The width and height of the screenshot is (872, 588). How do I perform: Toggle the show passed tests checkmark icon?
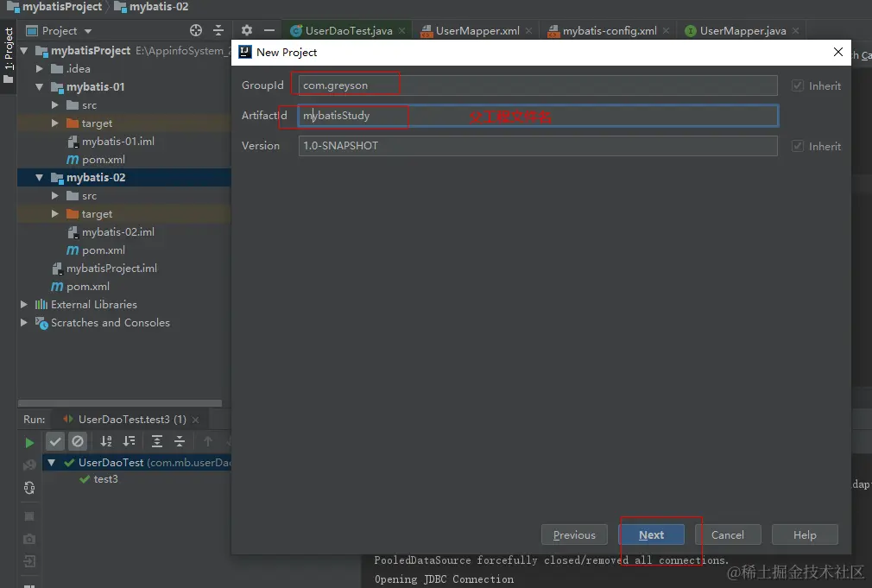(x=55, y=442)
